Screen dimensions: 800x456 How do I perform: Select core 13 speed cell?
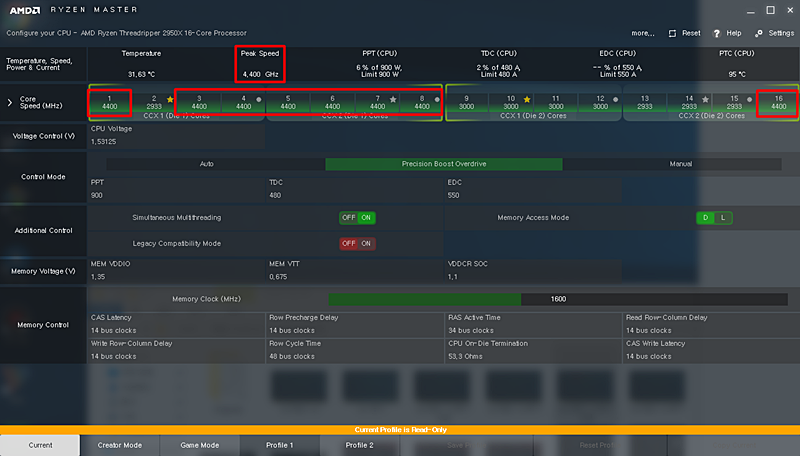click(645, 103)
